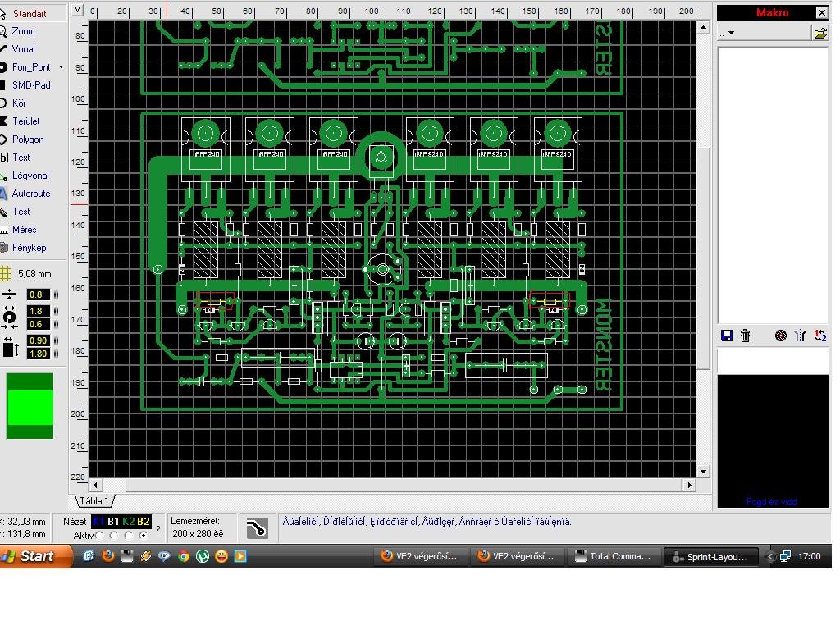Click the green layer color preview swatch
840x630 pixels.
tap(30, 406)
